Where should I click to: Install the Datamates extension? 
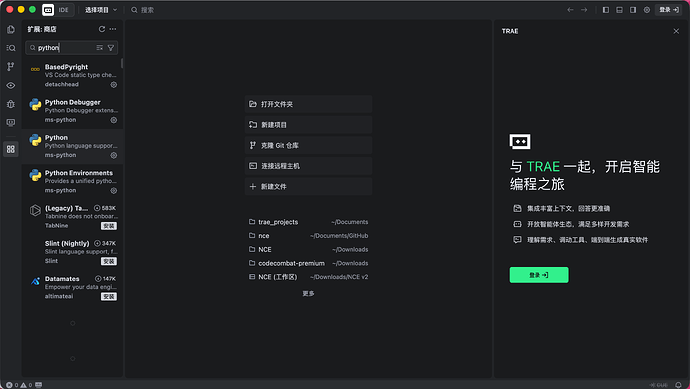[x=109, y=297]
